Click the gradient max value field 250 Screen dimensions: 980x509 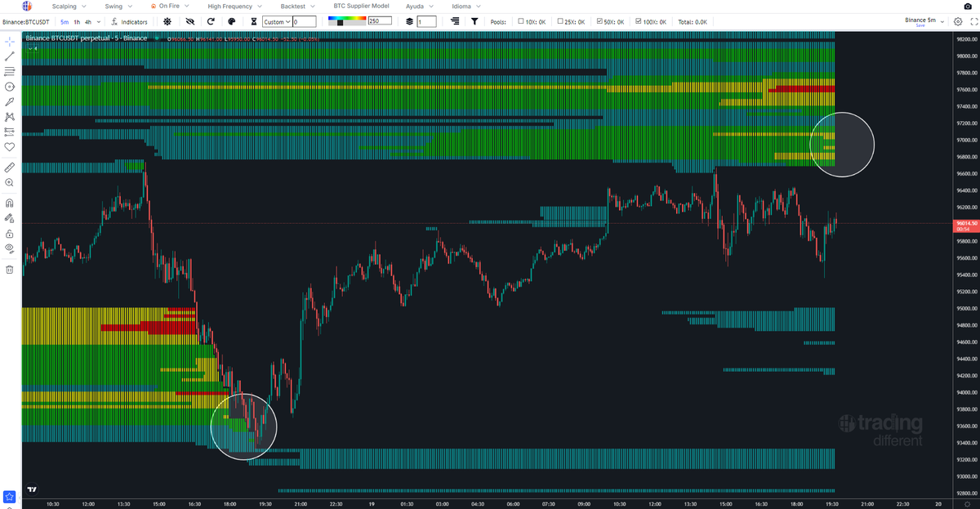click(x=379, y=21)
